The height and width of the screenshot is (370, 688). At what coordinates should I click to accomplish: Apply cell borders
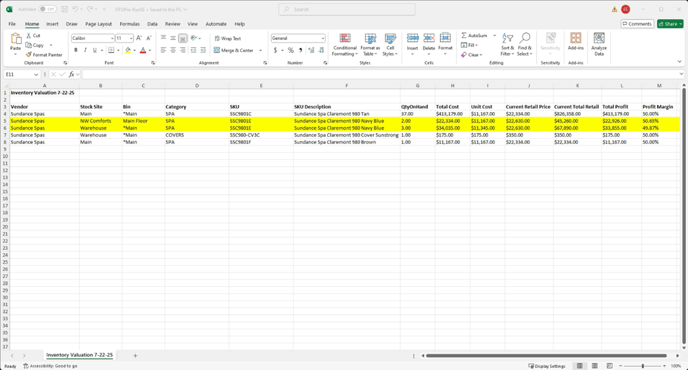click(111, 50)
